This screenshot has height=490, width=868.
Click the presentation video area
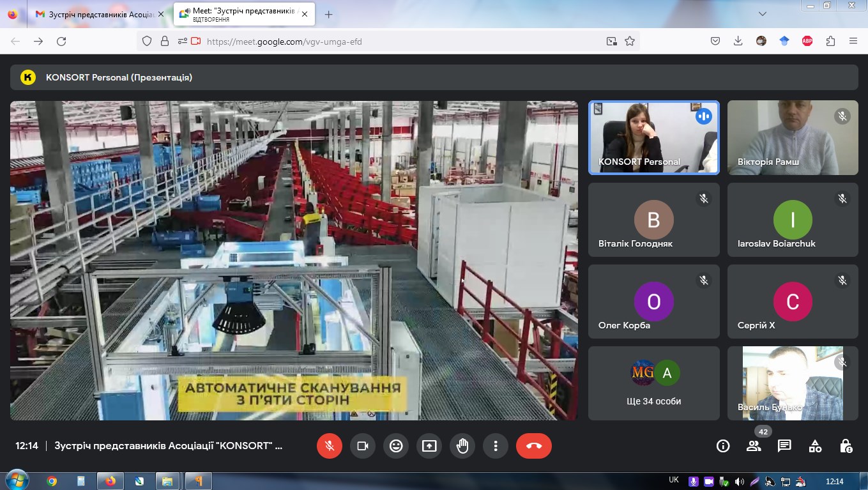[294, 260]
